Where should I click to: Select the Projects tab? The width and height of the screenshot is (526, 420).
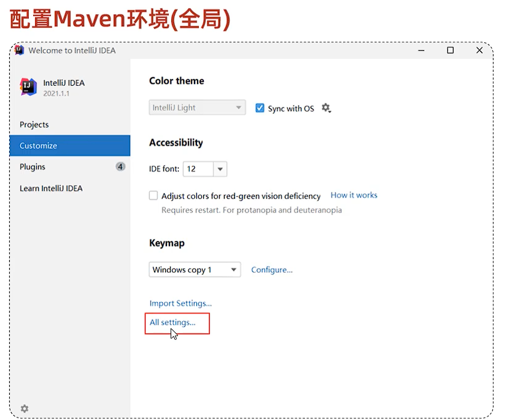point(70,124)
